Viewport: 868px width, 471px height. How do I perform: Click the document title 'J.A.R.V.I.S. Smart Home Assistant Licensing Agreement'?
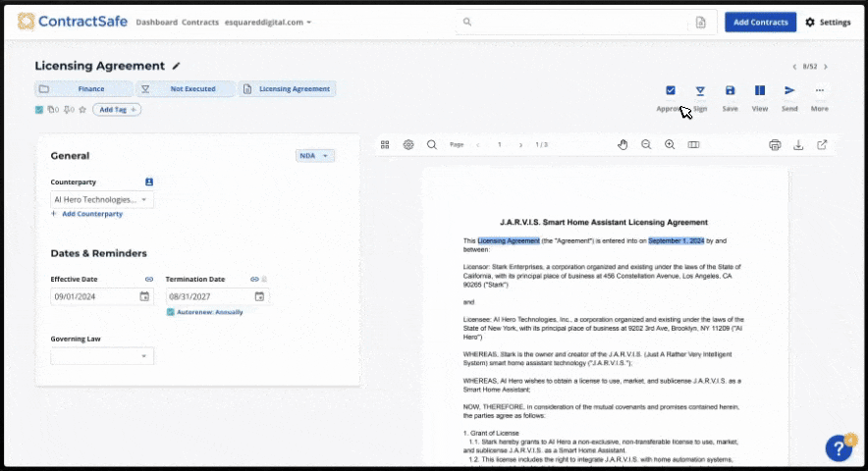coord(604,222)
